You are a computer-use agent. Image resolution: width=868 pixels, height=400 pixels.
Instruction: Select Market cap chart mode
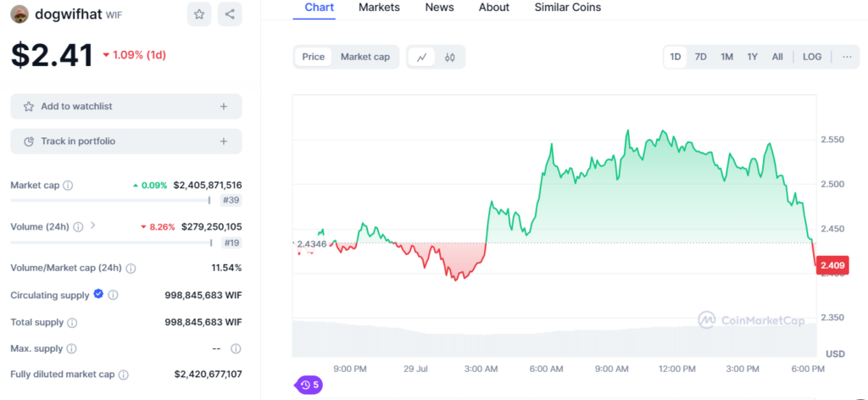point(364,57)
